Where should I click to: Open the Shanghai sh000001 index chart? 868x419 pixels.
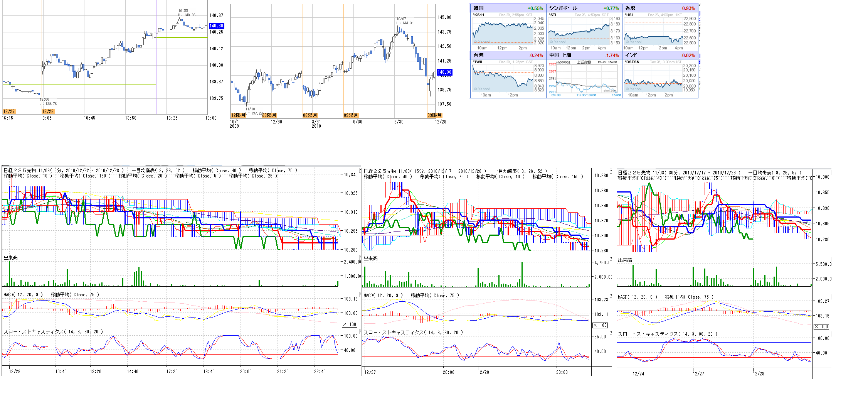[586, 79]
